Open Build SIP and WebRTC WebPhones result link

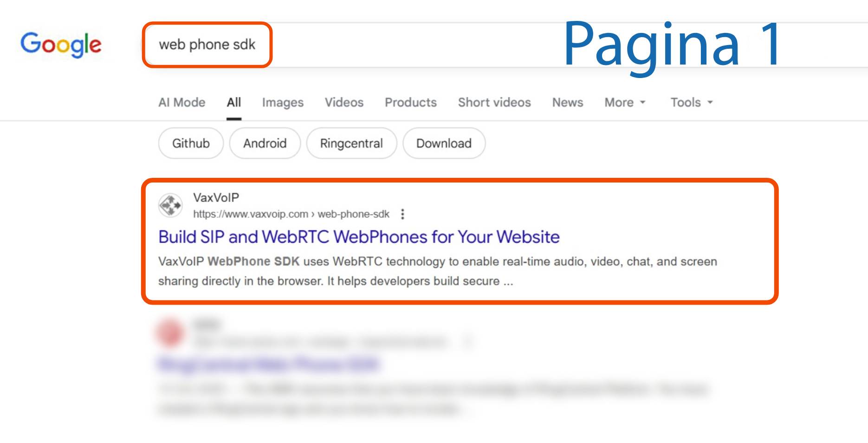[x=359, y=237]
